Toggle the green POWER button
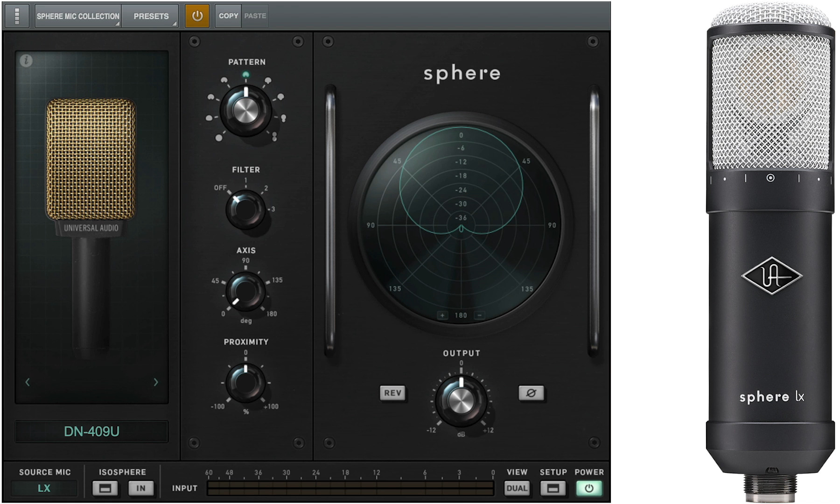The height and width of the screenshot is (504, 840). pyautogui.click(x=589, y=489)
